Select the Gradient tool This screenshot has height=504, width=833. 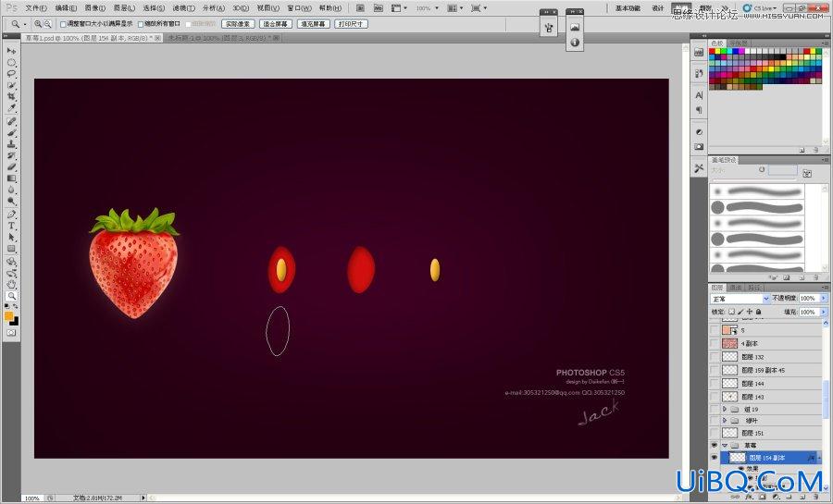(11, 178)
